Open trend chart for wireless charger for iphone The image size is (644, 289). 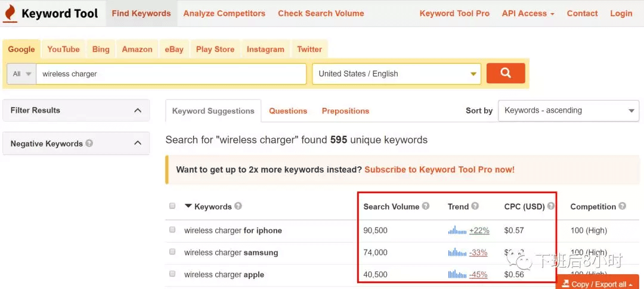coord(457,230)
